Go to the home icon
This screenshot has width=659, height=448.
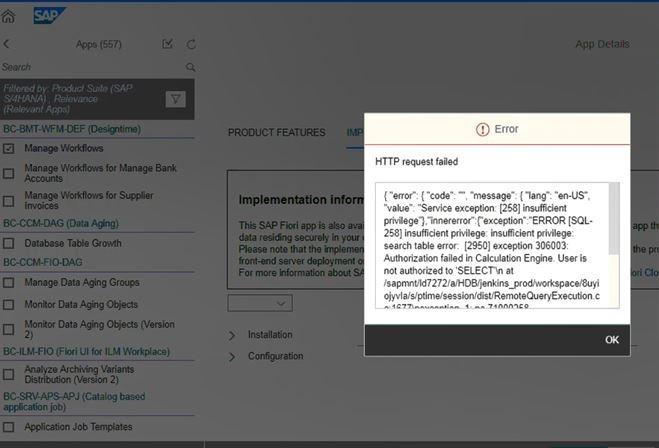tap(8, 16)
